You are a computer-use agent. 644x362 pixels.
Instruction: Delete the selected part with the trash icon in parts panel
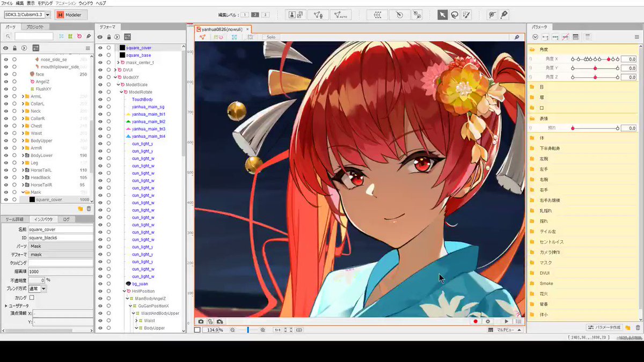point(89,208)
